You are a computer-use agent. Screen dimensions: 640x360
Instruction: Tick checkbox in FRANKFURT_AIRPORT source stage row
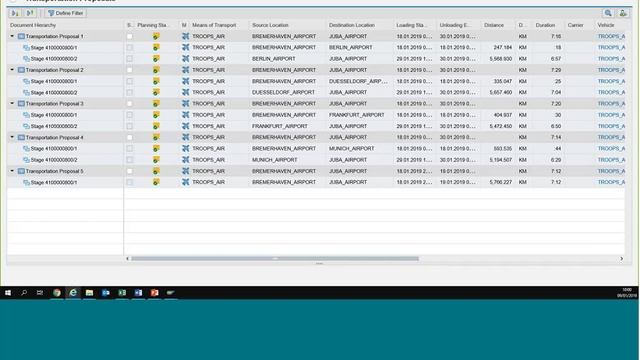coord(129,126)
